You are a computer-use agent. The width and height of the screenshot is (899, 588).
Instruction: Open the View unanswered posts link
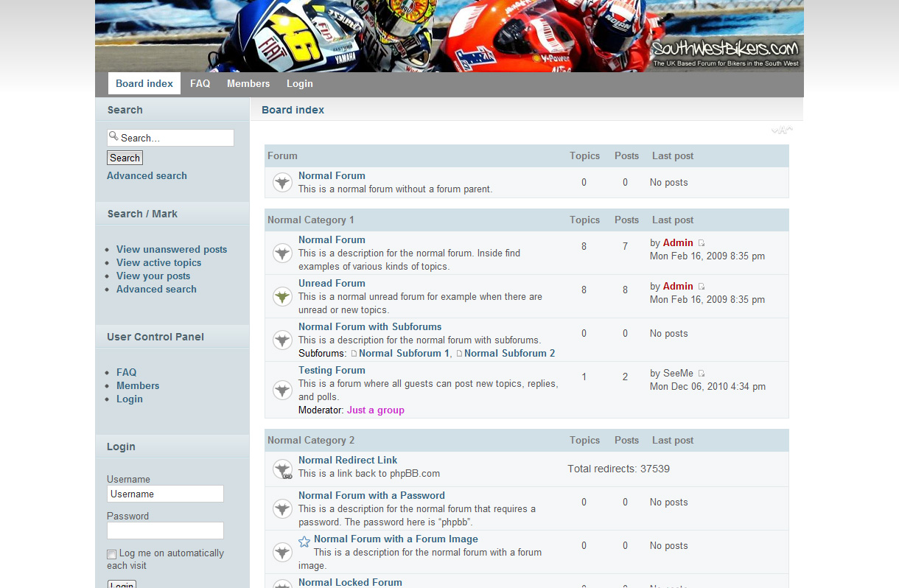point(172,249)
